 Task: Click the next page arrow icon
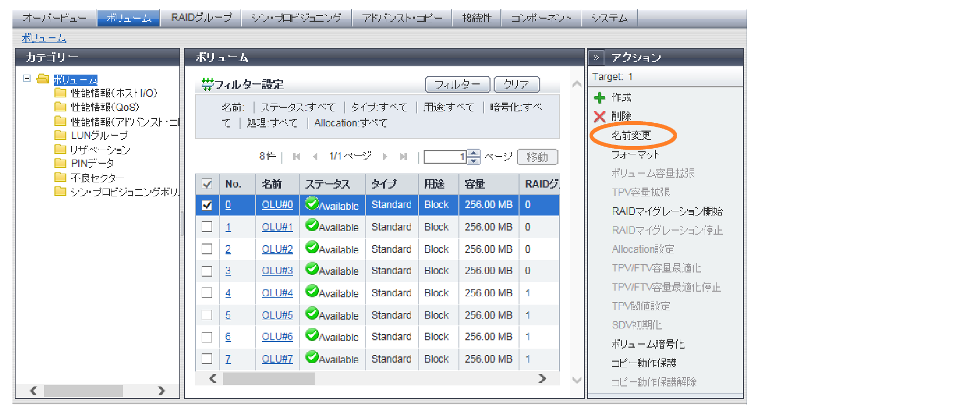385,156
